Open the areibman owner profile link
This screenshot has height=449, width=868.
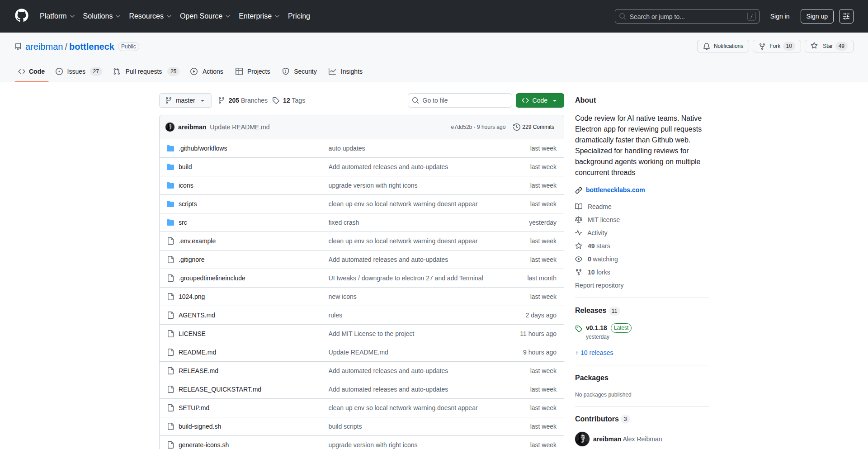click(44, 47)
